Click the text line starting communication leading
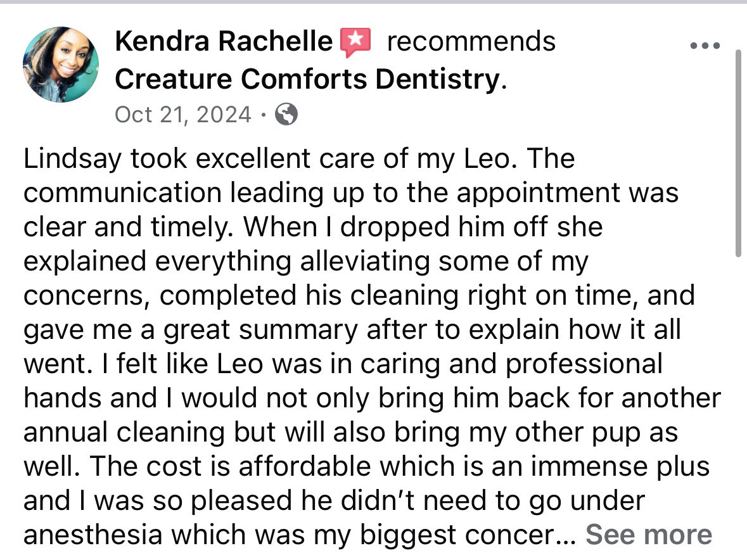747x560 pixels. click(351, 193)
